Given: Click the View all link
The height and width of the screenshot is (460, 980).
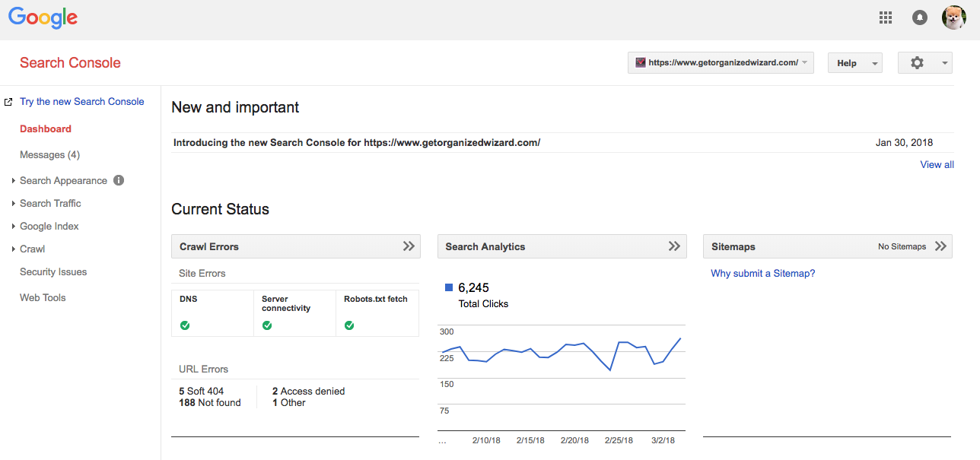Looking at the screenshot, I should (937, 164).
